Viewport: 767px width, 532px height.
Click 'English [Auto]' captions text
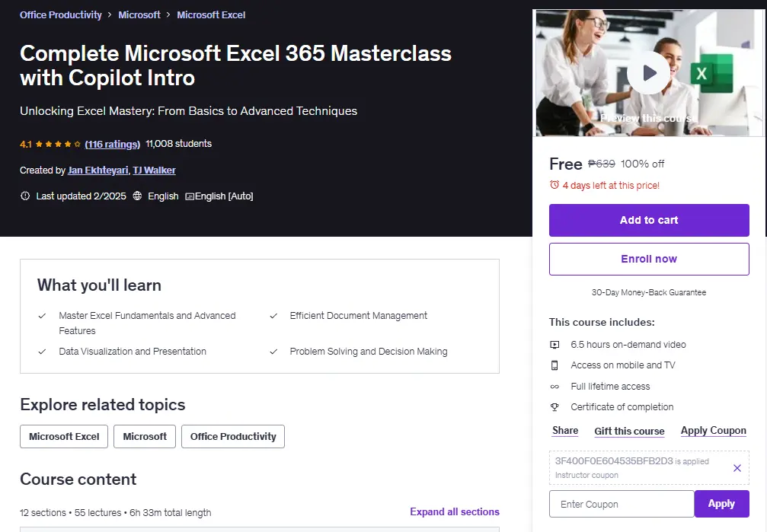coord(224,196)
